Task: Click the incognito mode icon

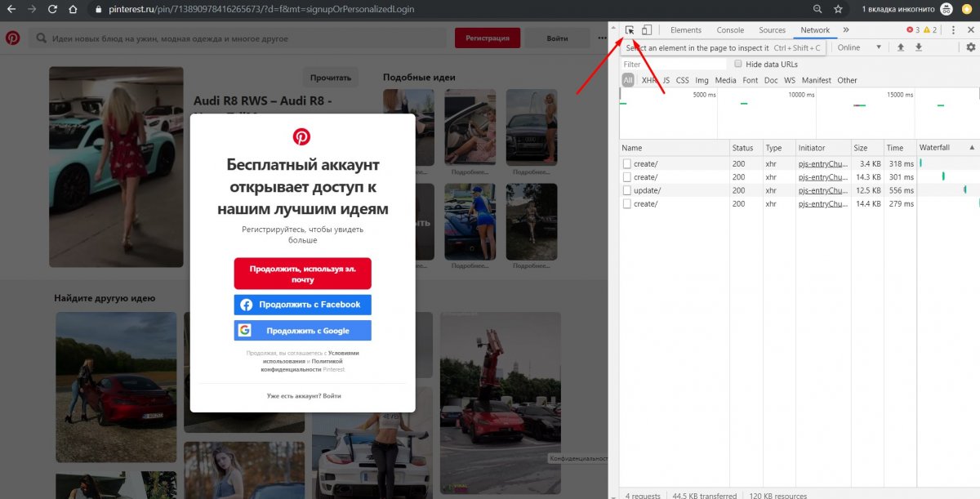Action: tap(946, 10)
